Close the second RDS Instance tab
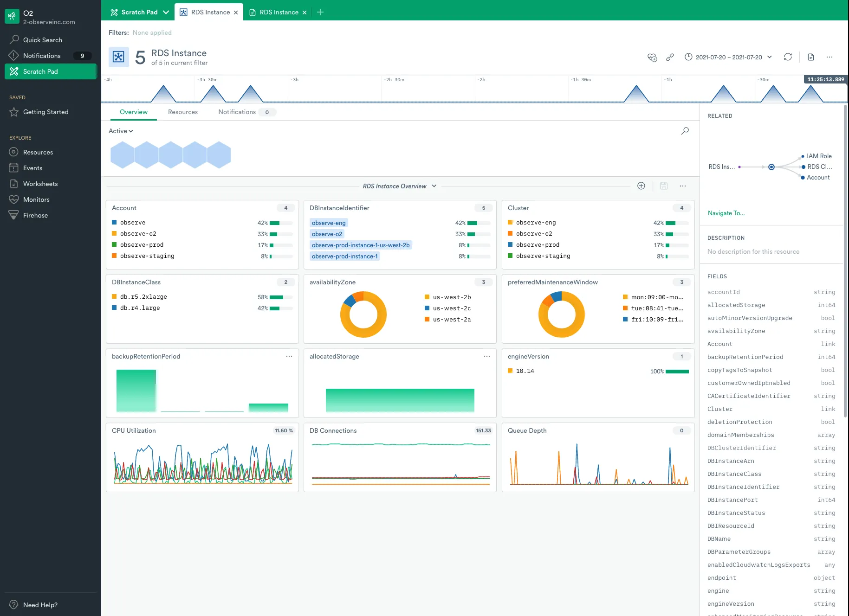The height and width of the screenshot is (616, 849). 305,13
